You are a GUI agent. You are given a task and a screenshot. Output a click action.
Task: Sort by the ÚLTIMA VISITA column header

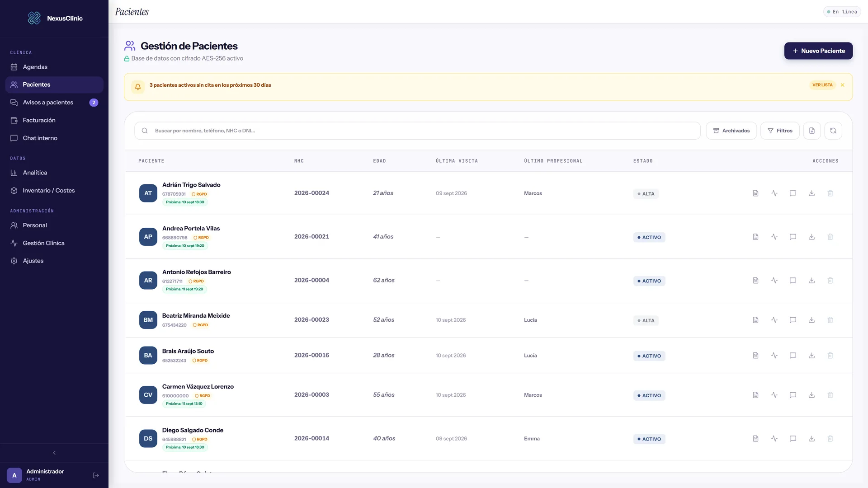tap(457, 161)
